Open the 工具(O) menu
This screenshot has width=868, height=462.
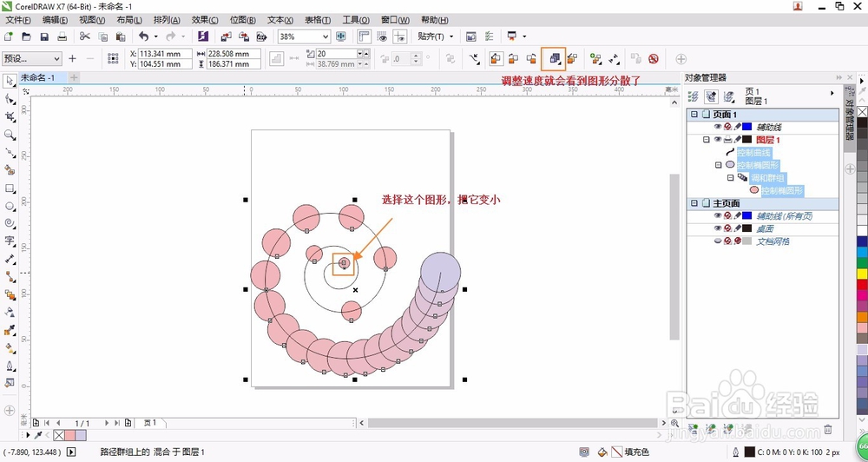(x=356, y=19)
